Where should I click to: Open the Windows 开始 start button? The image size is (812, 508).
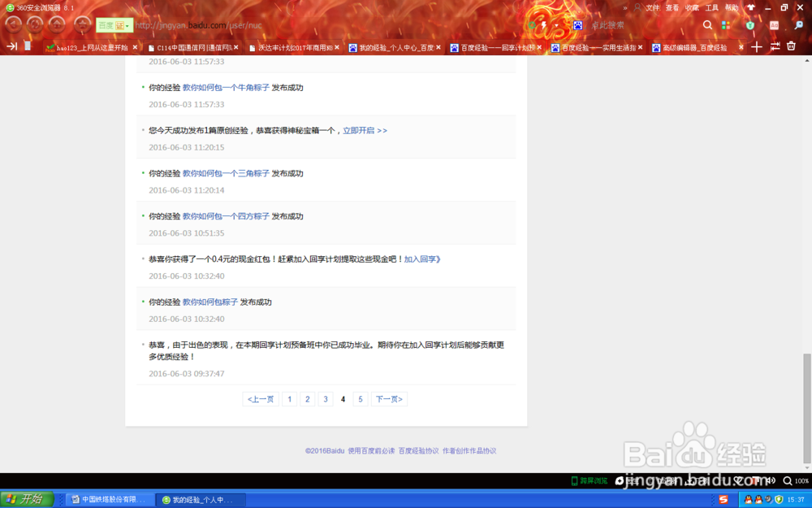pyautogui.click(x=27, y=499)
